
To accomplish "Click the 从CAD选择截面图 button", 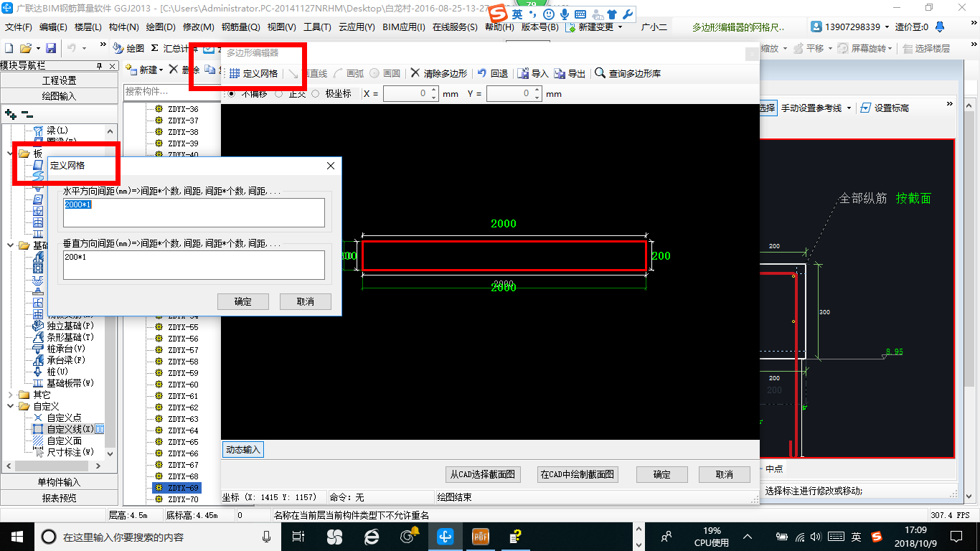I will 482,474.
